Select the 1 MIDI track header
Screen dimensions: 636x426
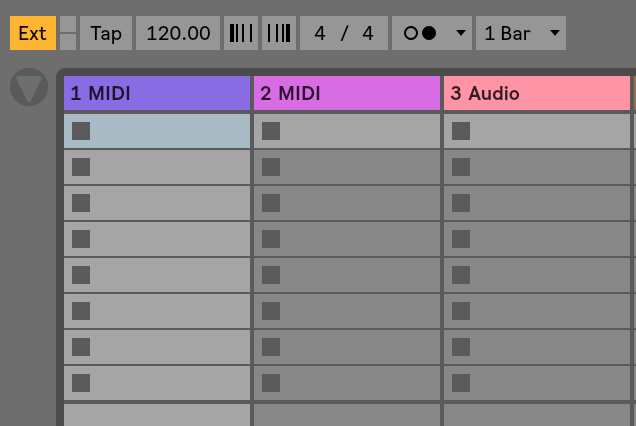click(157, 93)
